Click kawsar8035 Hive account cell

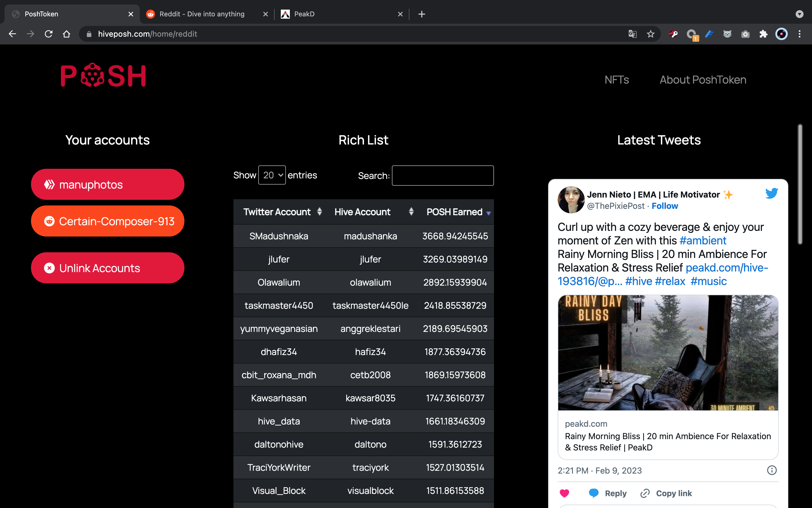point(370,398)
